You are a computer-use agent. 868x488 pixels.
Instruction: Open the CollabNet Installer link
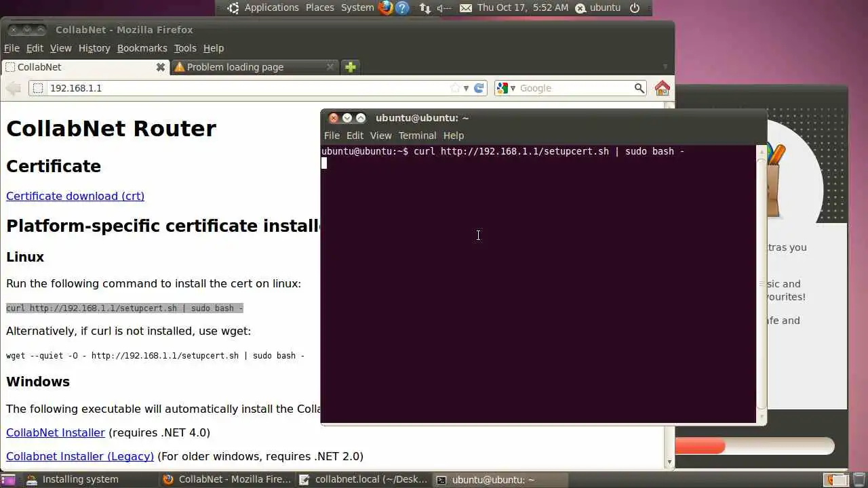pyautogui.click(x=56, y=432)
